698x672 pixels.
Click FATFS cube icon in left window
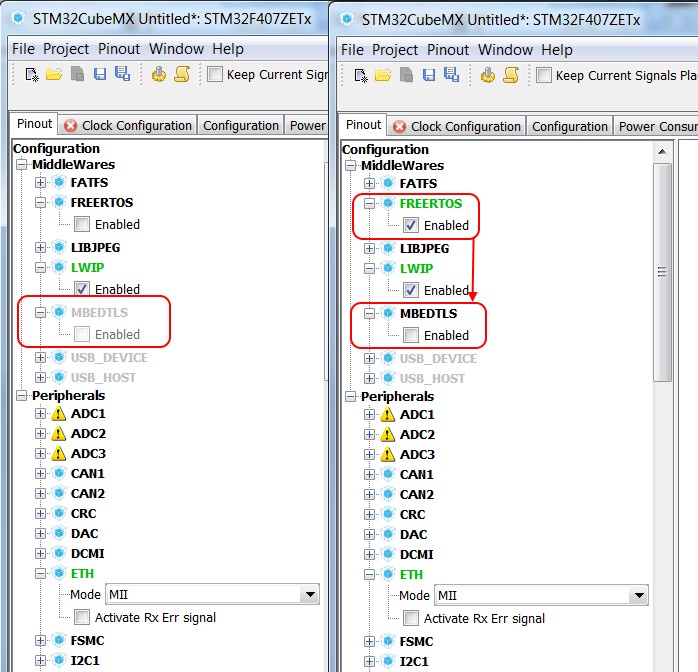click(x=59, y=182)
